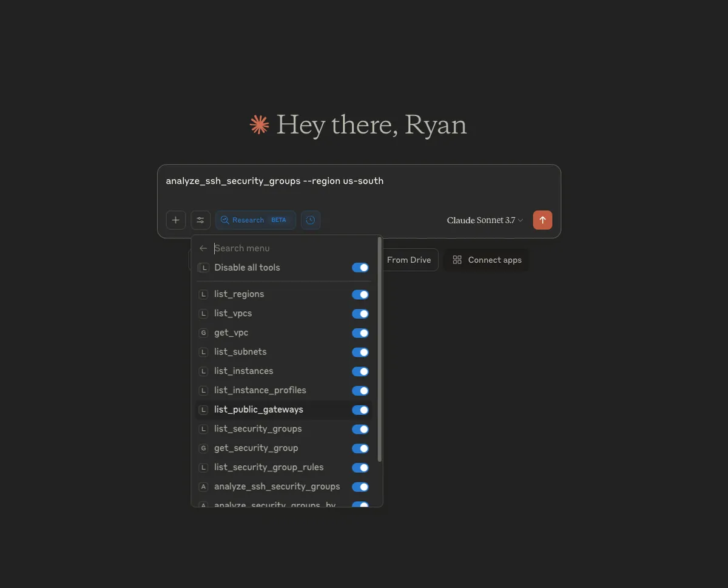Select the list_public_gateways menu entry
Viewport: 728px width, 588px height.
coord(284,410)
